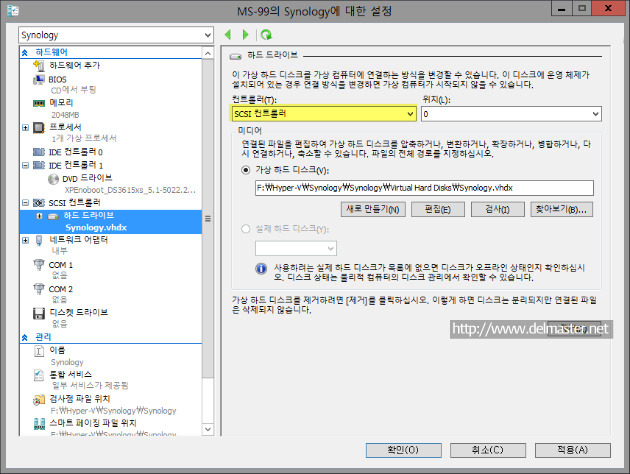
Task: Collapse the 하드웨어 section header
Action: (x=25, y=52)
